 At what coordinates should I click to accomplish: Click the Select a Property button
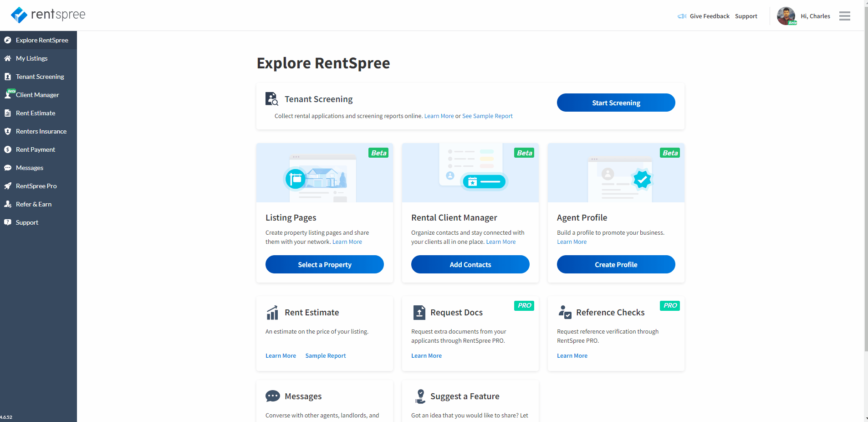(324, 264)
